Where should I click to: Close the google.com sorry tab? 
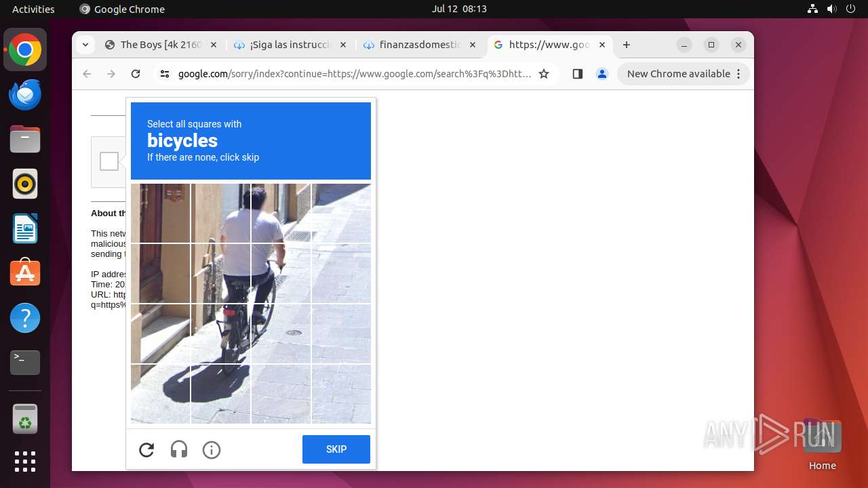click(601, 45)
